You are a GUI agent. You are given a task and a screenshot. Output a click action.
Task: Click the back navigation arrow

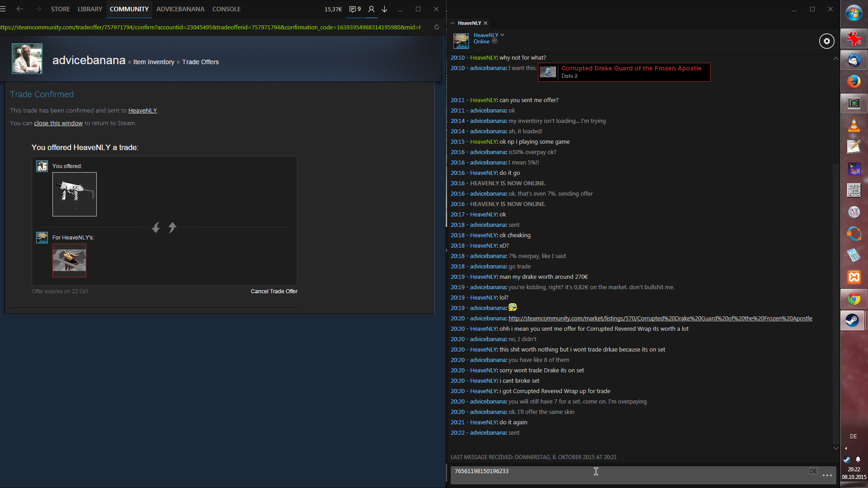(x=20, y=9)
